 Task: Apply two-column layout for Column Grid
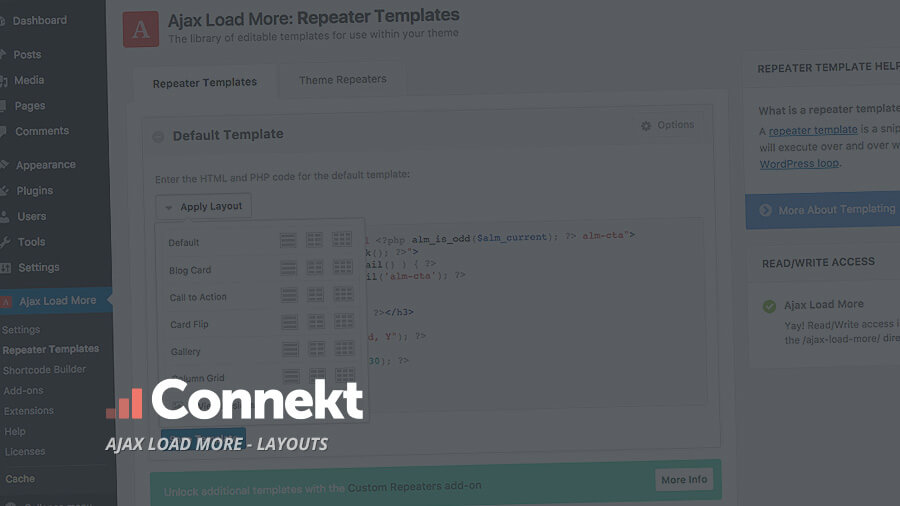click(317, 376)
